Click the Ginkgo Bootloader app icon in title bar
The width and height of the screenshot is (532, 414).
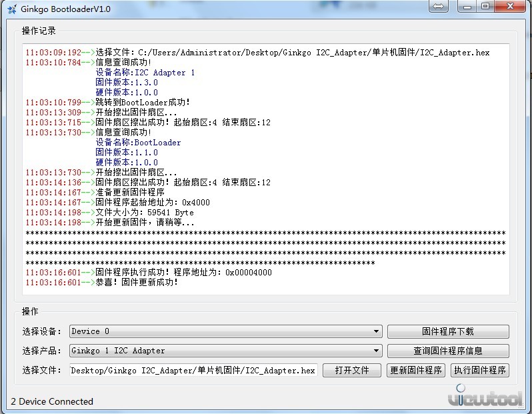click(x=12, y=9)
